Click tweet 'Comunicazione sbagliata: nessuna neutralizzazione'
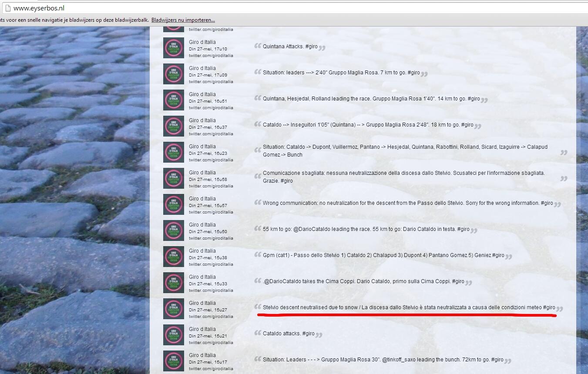 point(404,177)
